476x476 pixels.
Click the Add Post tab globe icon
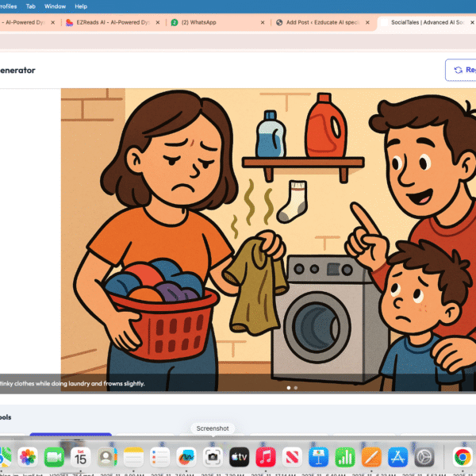click(279, 22)
